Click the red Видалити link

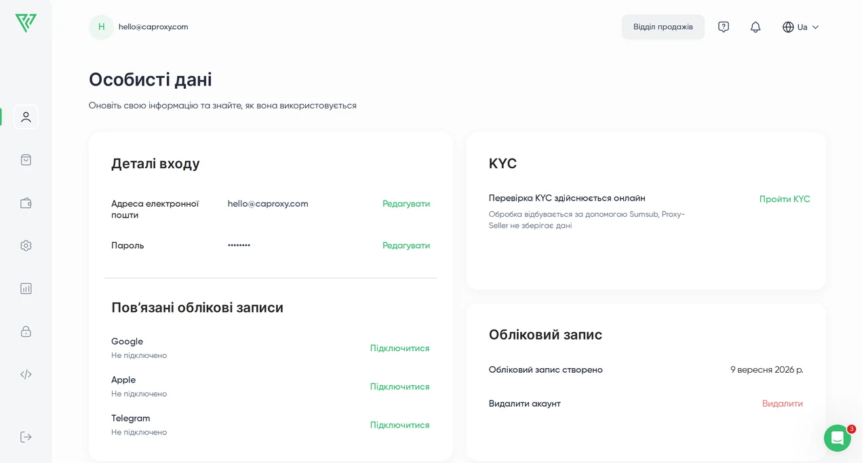783,403
